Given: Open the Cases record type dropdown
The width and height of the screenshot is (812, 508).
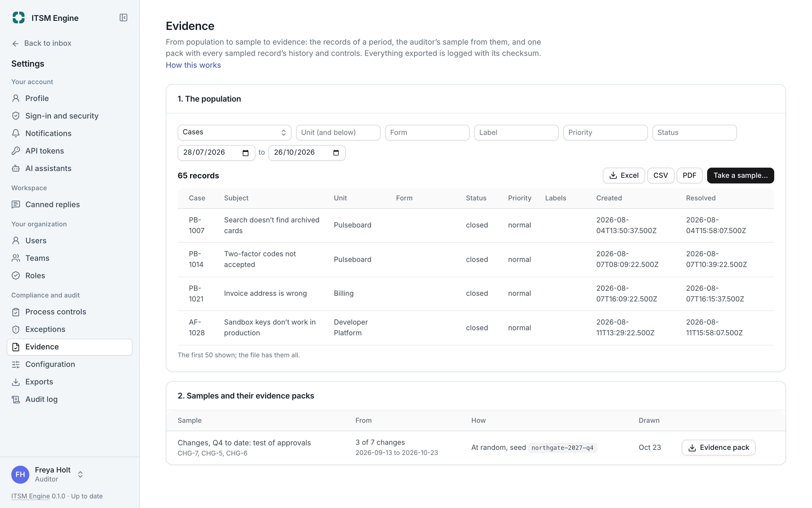Looking at the screenshot, I should click(x=234, y=132).
